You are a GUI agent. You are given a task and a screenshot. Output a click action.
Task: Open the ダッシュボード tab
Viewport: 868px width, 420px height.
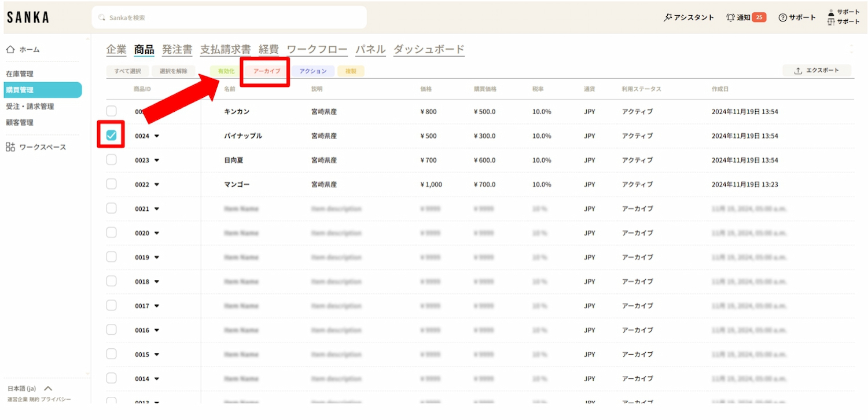click(429, 50)
